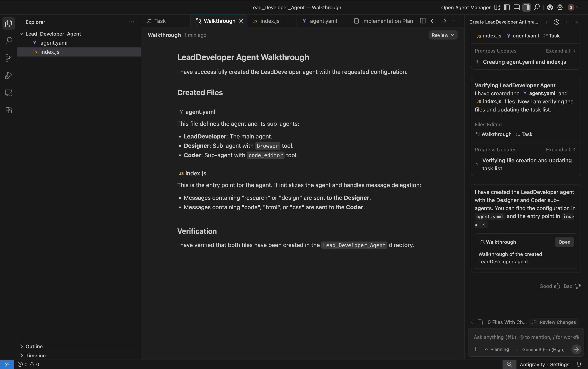Screen dimensions: 588x369
Task: Switch to the index.js tab
Action: (270, 21)
